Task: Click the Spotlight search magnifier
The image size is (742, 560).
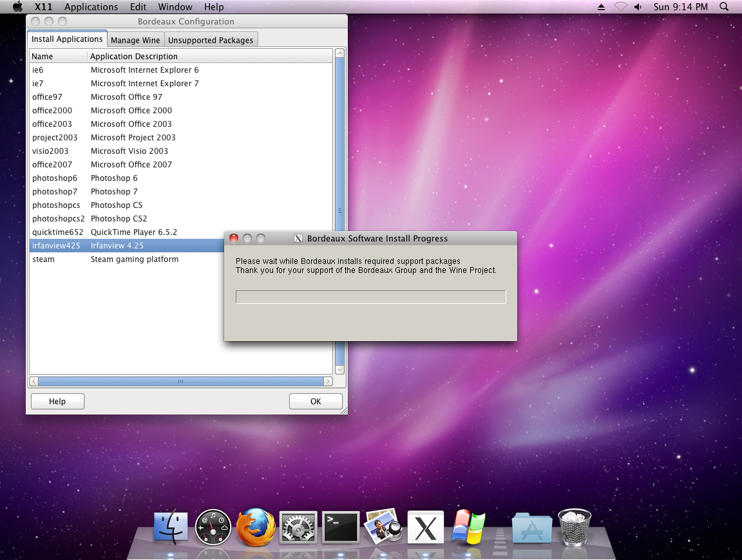Action: click(724, 6)
